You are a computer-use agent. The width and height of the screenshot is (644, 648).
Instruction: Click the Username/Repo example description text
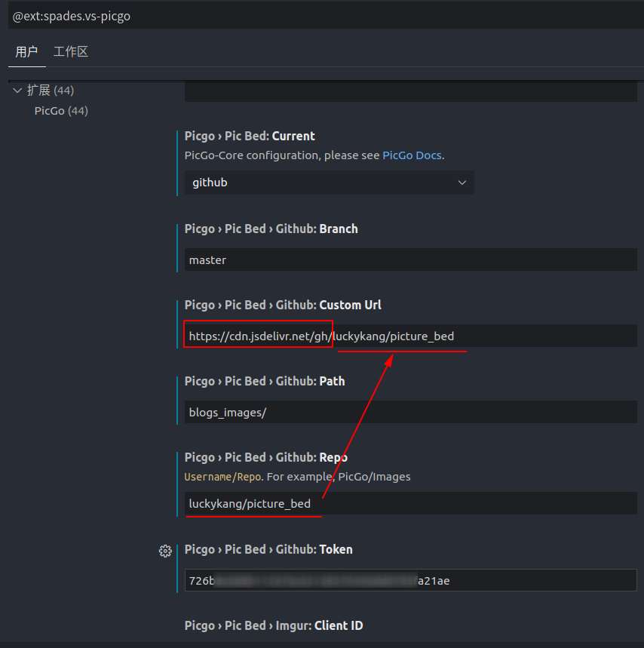(297, 477)
